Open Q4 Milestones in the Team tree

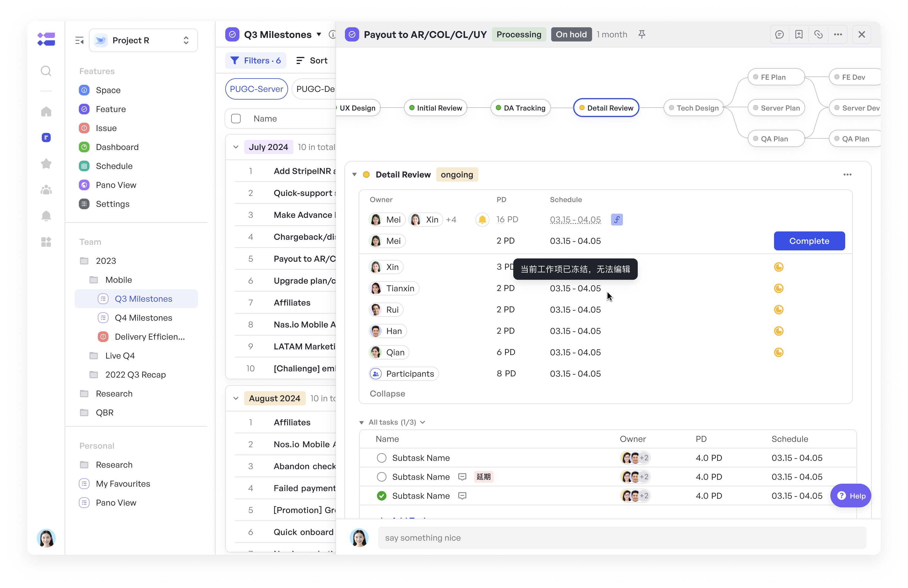(136, 318)
